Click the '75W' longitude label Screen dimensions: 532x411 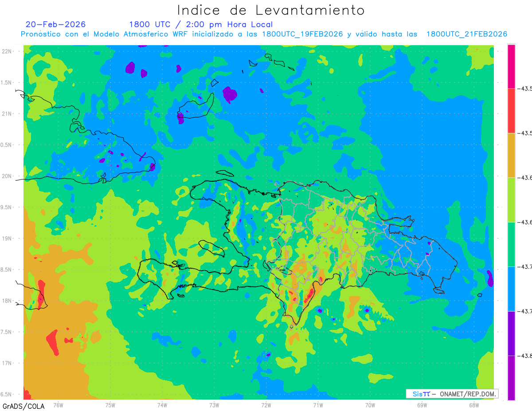coord(110,405)
